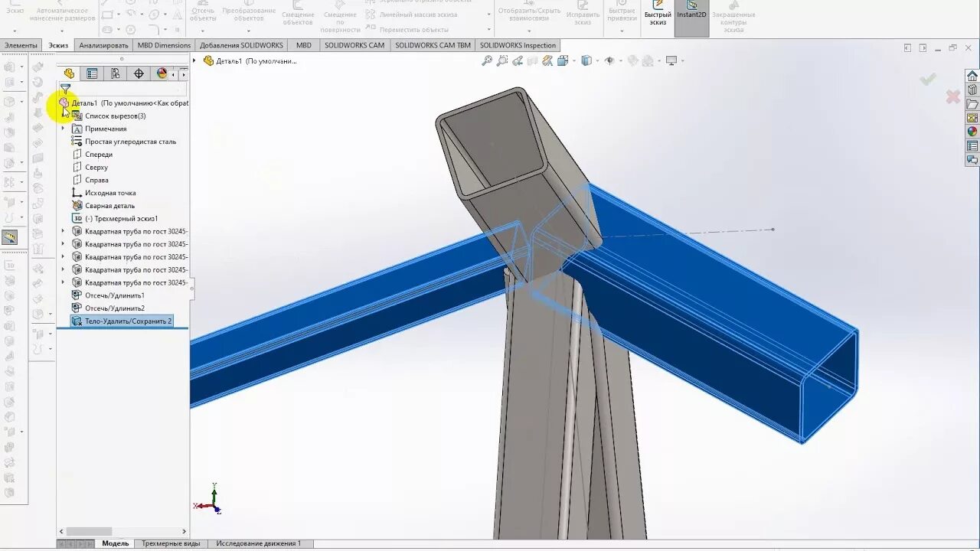This screenshot has height=551, width=980.
Task: Expand the Список вырезов(3) node
Action: tap(64, 116)
